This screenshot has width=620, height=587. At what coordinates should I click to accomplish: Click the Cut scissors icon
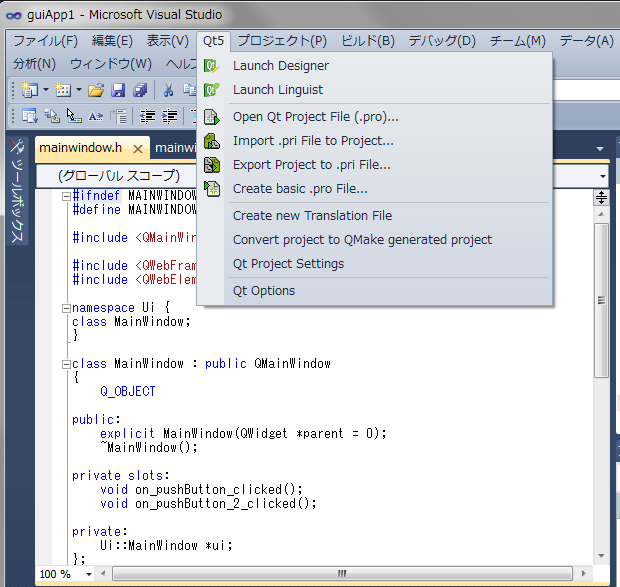pos(169,90)
